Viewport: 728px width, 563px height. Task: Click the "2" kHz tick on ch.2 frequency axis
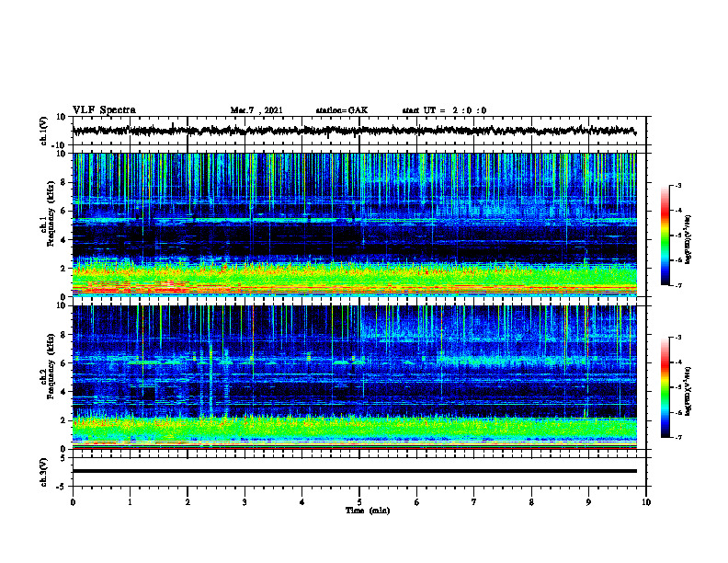(64, 420)
